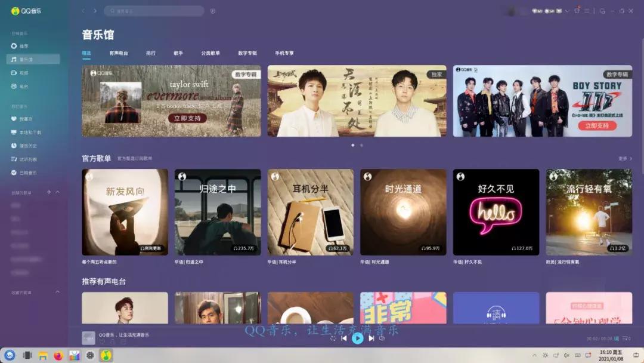Viewport: 644px width, 363px height.
Task: Select the 手机专享 tab
Action: 284,53
